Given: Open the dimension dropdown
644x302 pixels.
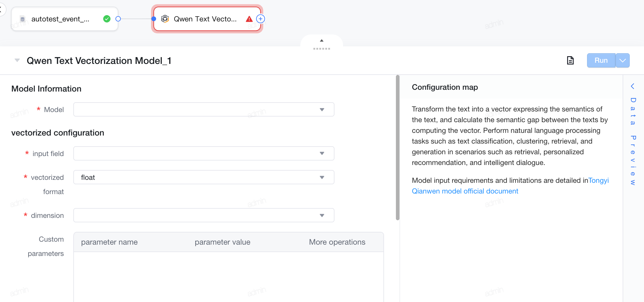Looking at the screenshot, I should tap(204, 215).
